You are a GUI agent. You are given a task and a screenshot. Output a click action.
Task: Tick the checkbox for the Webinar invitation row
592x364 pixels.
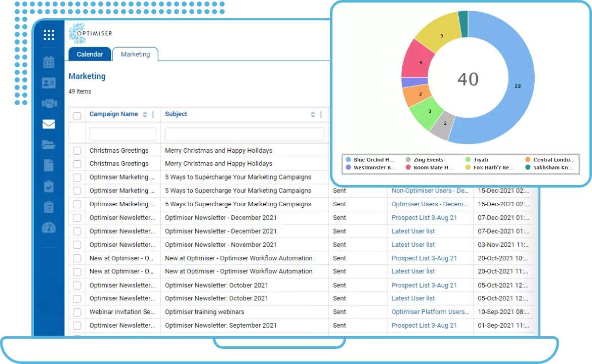[77, 312]
